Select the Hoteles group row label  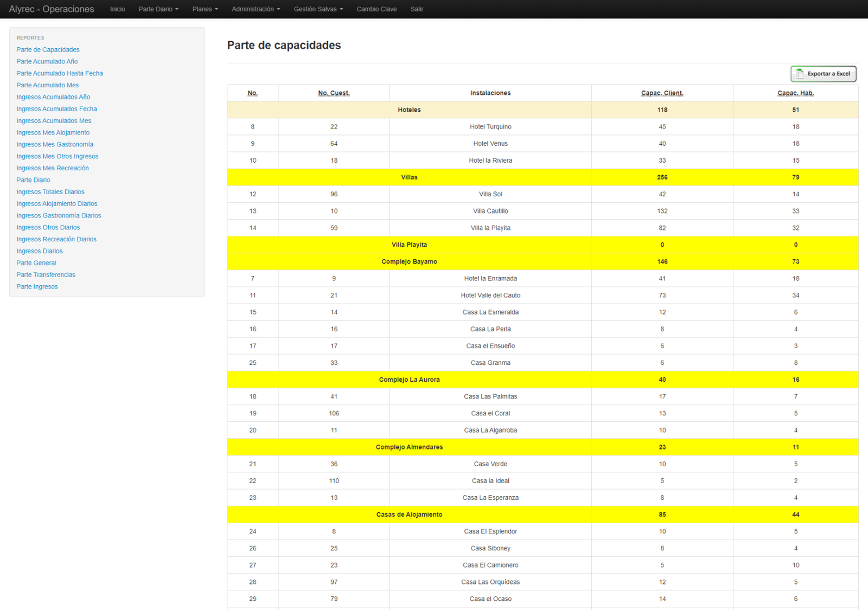[410, 110]
